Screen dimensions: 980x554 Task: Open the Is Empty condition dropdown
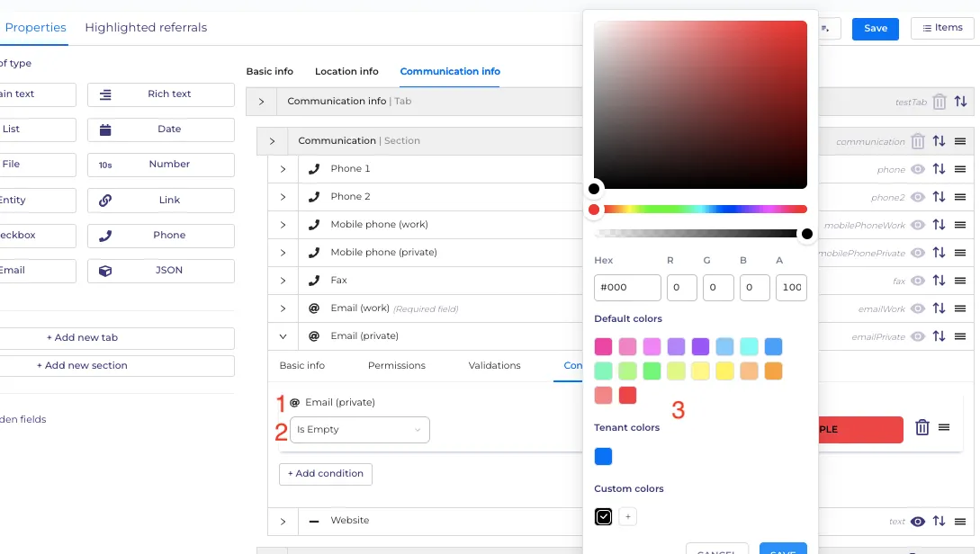click(359, 430)
